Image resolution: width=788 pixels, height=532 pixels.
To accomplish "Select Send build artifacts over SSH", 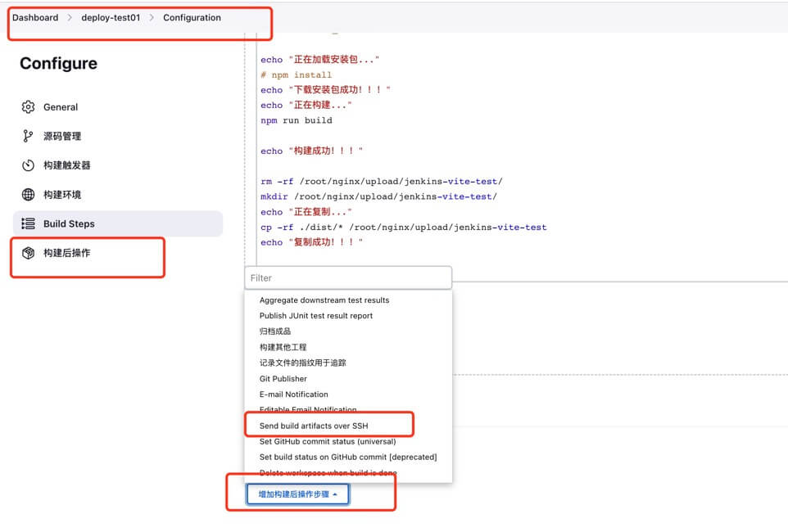I will coord(314,426).
